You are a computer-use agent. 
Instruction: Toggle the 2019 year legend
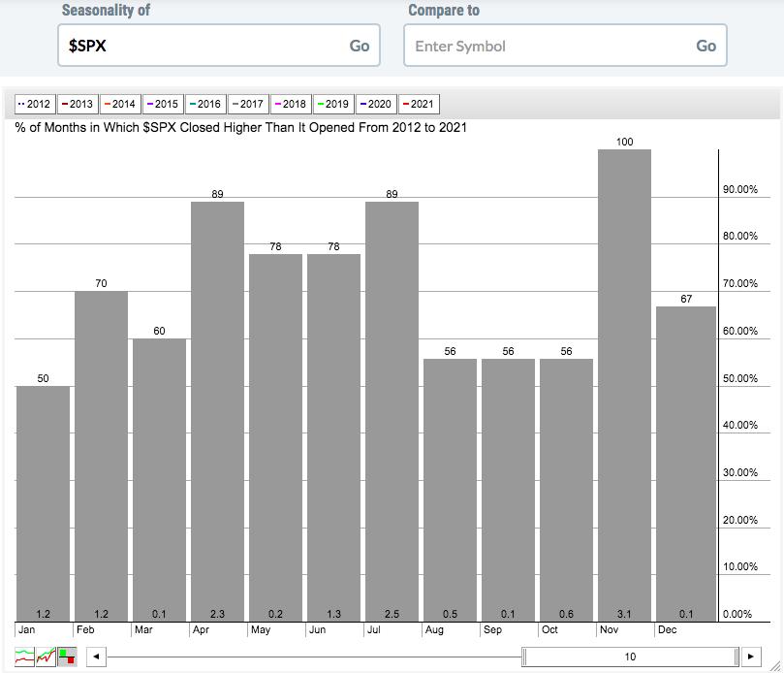point(333,104)
